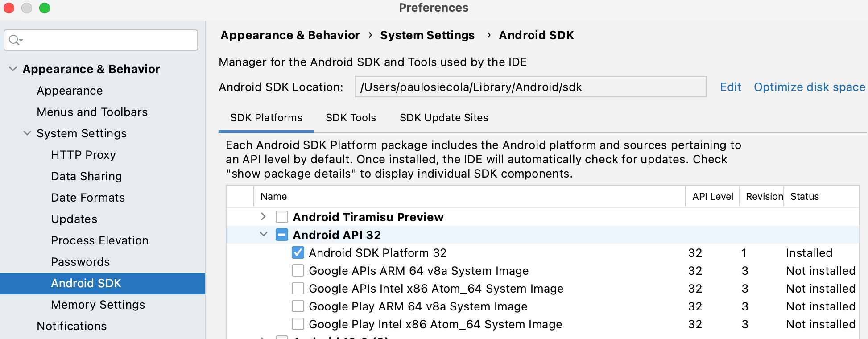This screenshot has height=339, width=868.
Task: Click the Edit link for SDK location
Action: tap(730, 87)
